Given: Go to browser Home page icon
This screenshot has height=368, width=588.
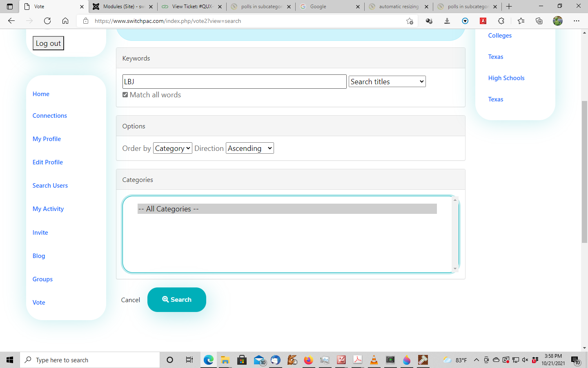Looking at the screenshot, I should [65, 21].
